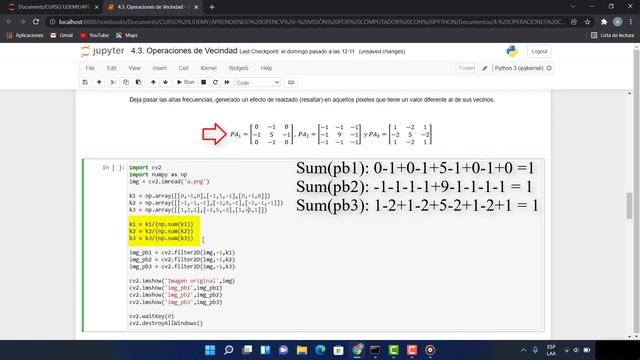Open the File menu
Screen dimensions: 640x360
(x=90, y=68)
